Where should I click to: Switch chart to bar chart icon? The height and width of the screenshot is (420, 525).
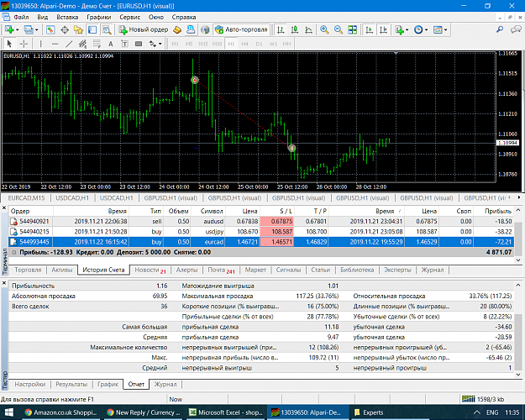pyautogui.click(x=281, y=29)
